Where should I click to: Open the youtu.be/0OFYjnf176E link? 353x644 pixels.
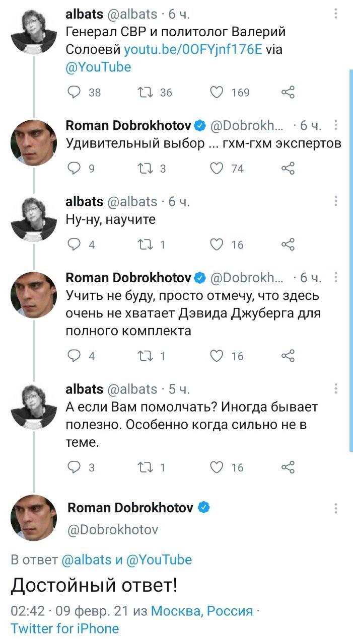(193, 49)
